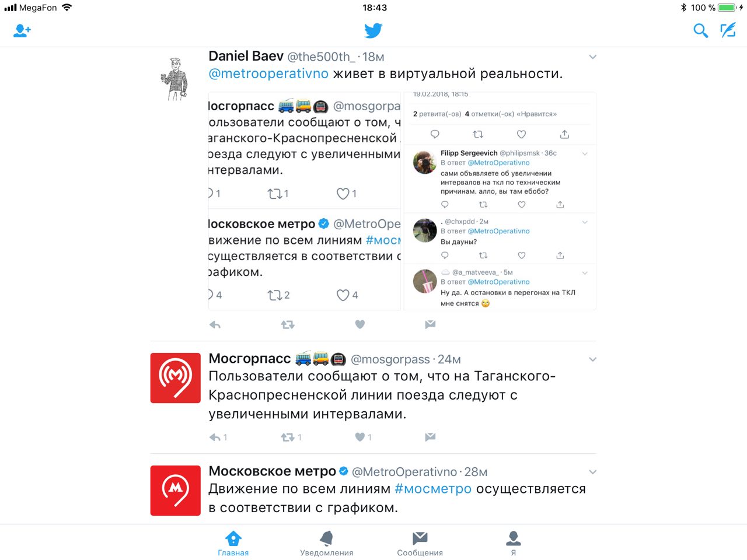Open Московское метро tweet options chevron

tap(592, 472)
